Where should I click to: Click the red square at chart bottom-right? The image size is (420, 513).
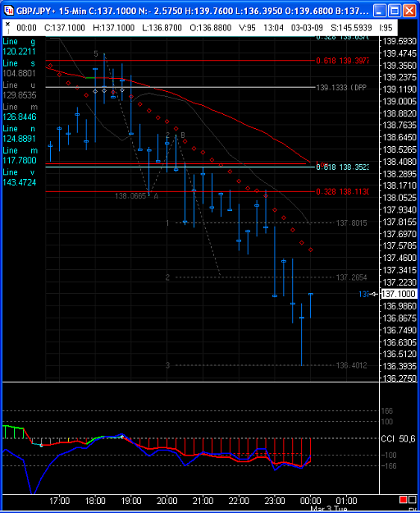tap(403, 500)
